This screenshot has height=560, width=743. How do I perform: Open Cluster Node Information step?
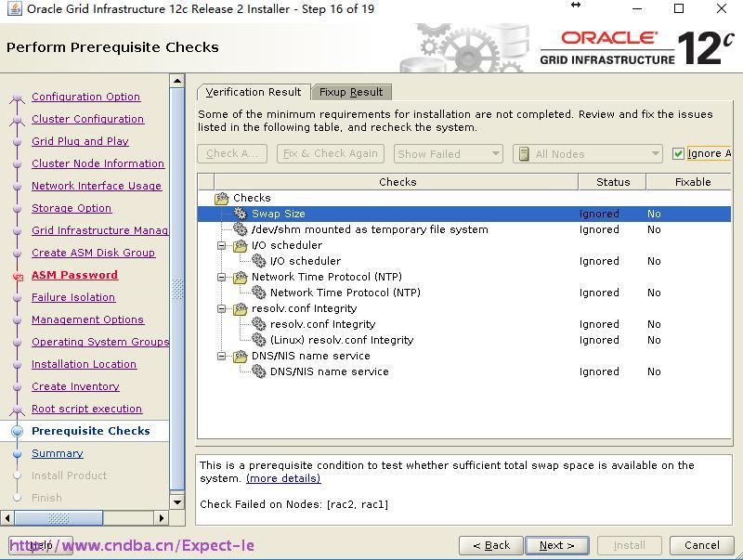(x=98, y=163)
